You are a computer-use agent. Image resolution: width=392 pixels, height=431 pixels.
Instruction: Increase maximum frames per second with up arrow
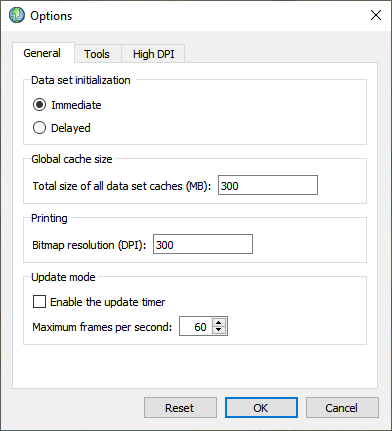point(219,323)
